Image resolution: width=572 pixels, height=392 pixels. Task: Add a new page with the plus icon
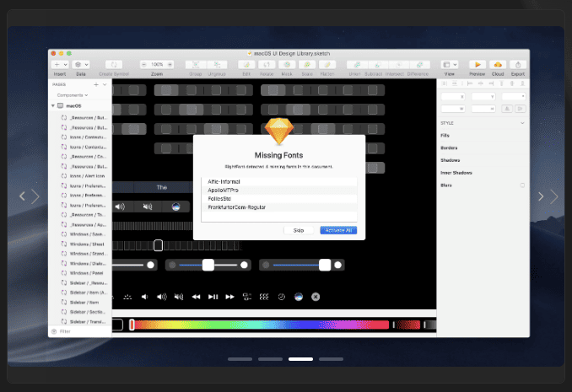pyautogui.click(x=96, y=84)
